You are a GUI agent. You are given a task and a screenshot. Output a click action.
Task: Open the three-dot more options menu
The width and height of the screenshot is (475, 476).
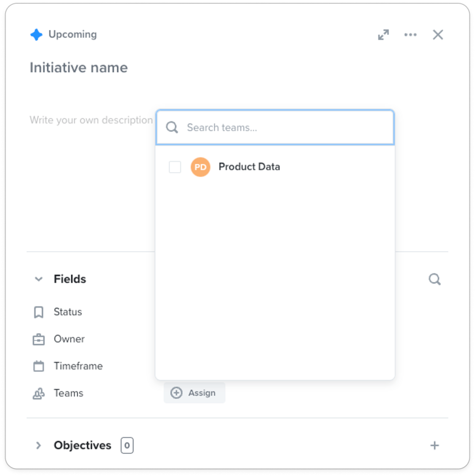coord(410,35)
